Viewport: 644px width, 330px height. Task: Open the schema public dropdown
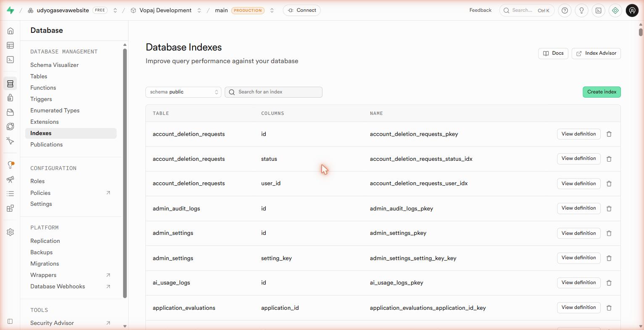click(183, 92)
